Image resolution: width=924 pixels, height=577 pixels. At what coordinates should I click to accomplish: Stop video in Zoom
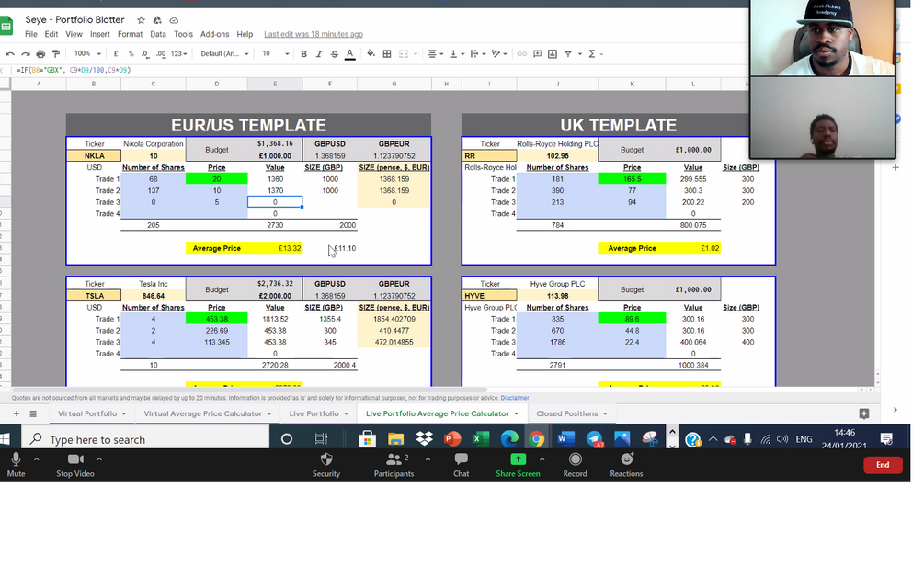[74, 465]
